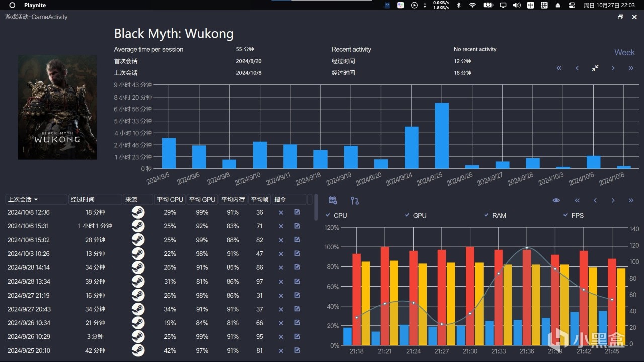
Task: Open the 中 input method menu
Action: pos(530,5)
